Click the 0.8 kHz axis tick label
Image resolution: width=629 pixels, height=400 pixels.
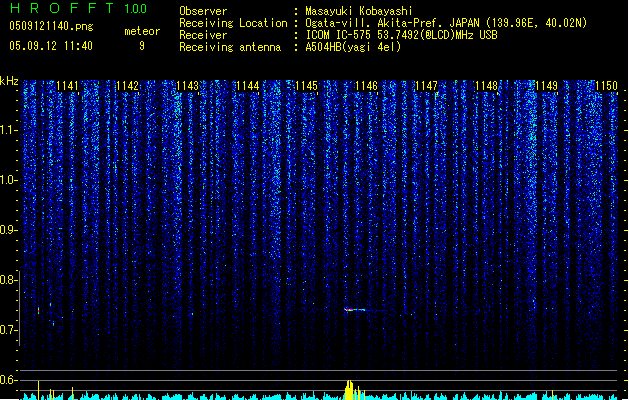pos(8,280)
